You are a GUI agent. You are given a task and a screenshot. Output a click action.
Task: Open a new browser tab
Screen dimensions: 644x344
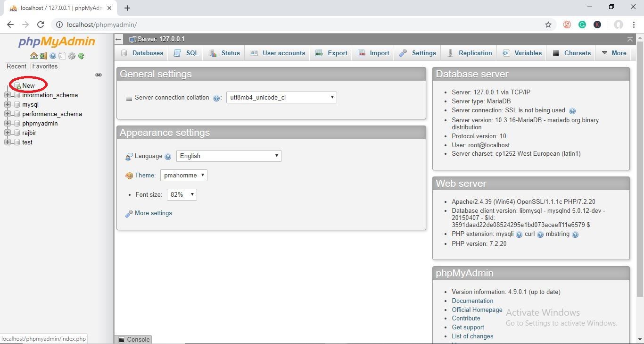coord(127,8)
